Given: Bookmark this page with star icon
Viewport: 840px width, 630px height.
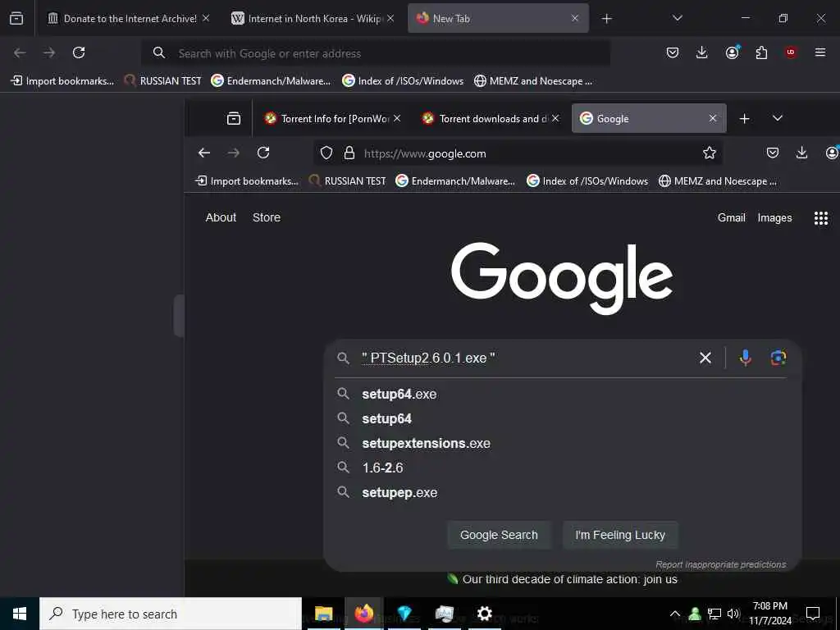Looking at the screenshot, I should tap(710, 153).
